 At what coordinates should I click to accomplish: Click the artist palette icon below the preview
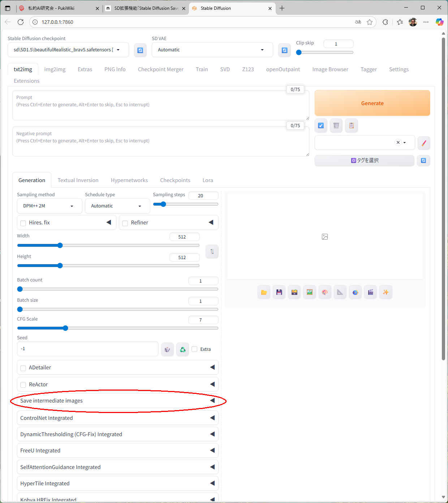pyautogui.click(x=325, y=292)
